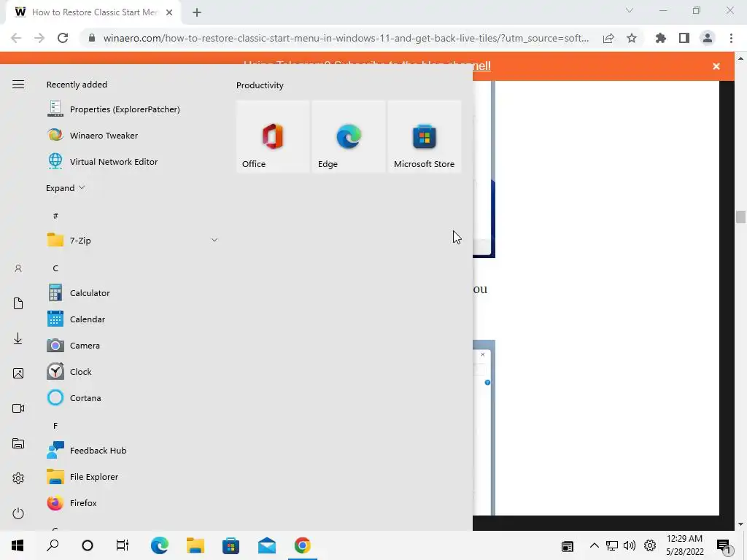Open Microsoft Store from the taskbar
The width and height of the screenshot is (747, 560).
(231, 545)
